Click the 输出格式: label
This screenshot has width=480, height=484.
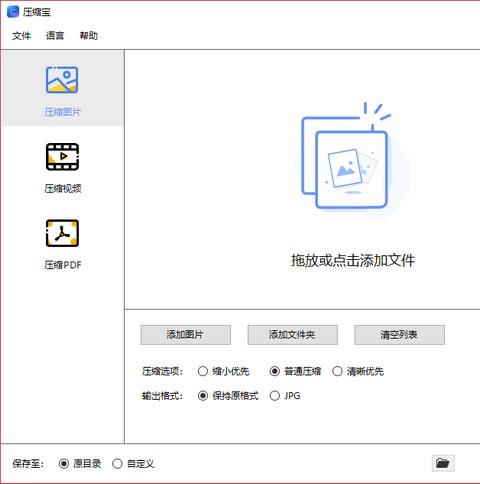click(162, 396)
